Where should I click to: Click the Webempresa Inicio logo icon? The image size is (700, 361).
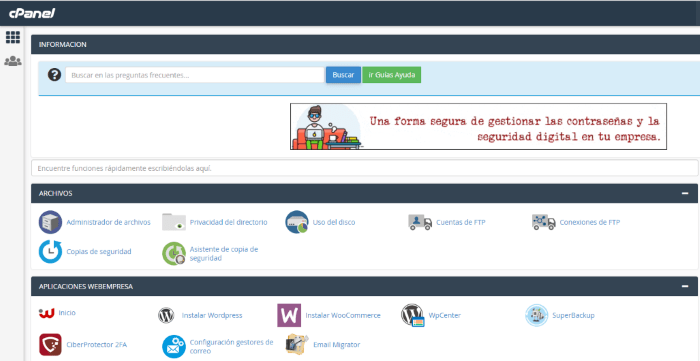click(46, 313)
